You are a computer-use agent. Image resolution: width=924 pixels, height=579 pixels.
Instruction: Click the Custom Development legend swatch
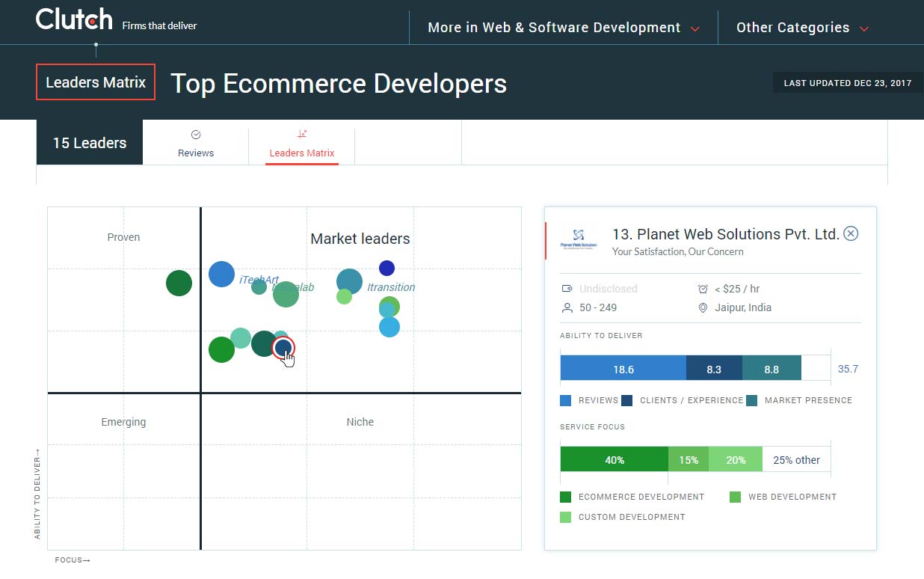tap(566, 517)
